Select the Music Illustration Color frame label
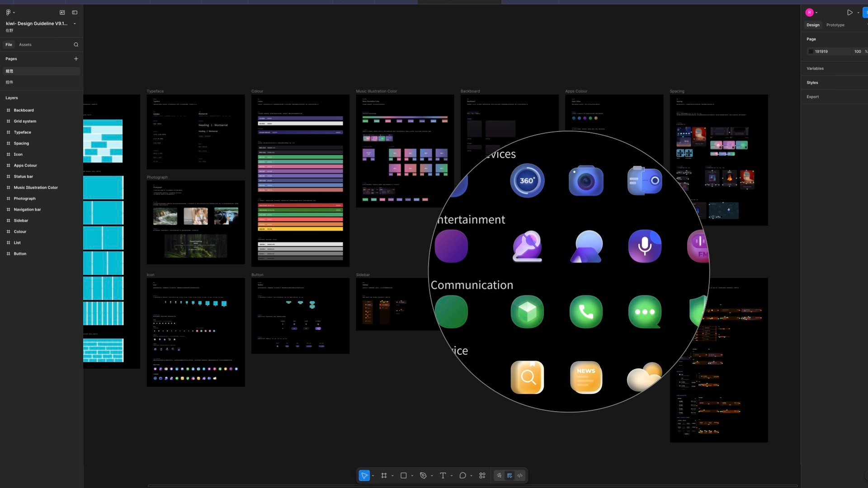This screenshot has height=488, width=868. 377,91
